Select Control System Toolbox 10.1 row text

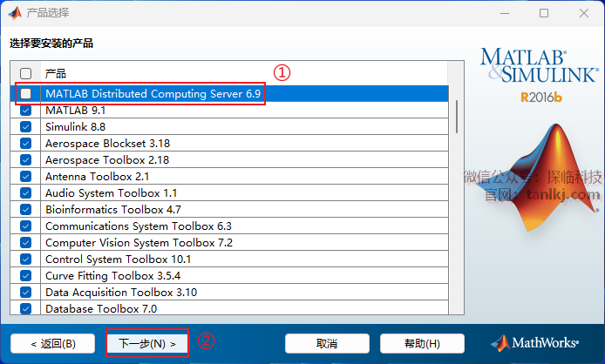[x=118, y=260]
